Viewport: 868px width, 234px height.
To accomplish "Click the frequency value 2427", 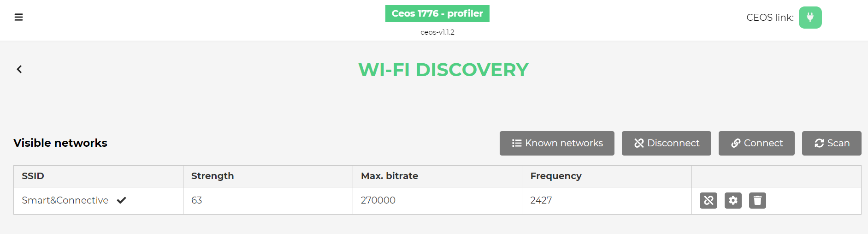I will [x=541, y=200].
